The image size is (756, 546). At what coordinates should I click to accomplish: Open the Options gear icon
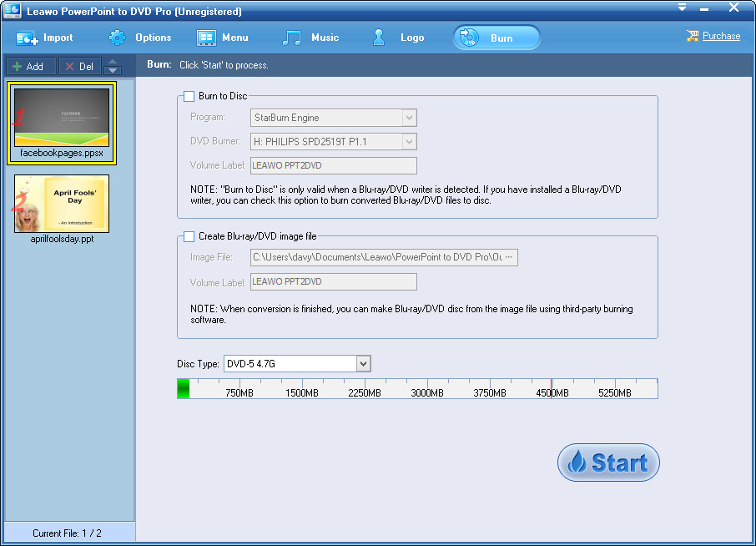pos(118,38)
